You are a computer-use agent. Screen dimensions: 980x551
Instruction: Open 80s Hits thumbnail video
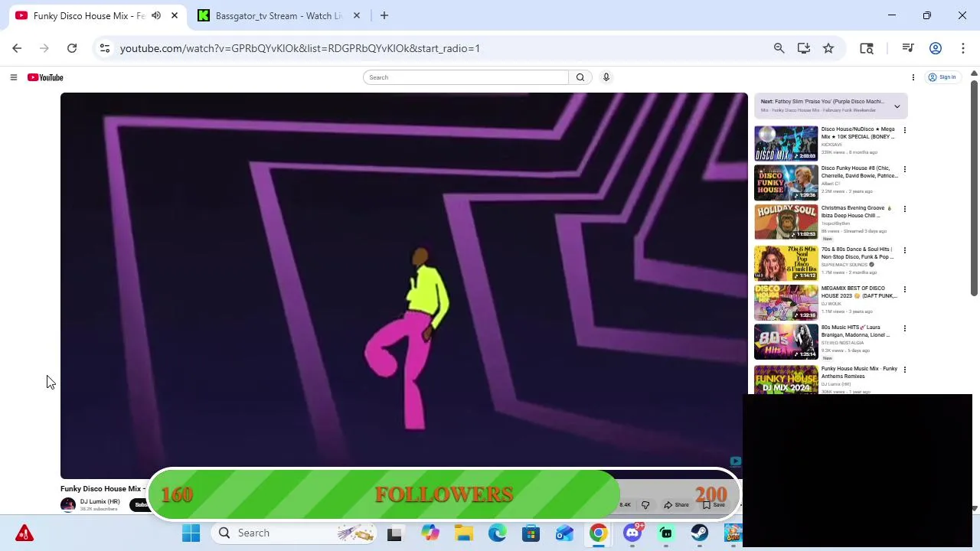tap(786, 341)
